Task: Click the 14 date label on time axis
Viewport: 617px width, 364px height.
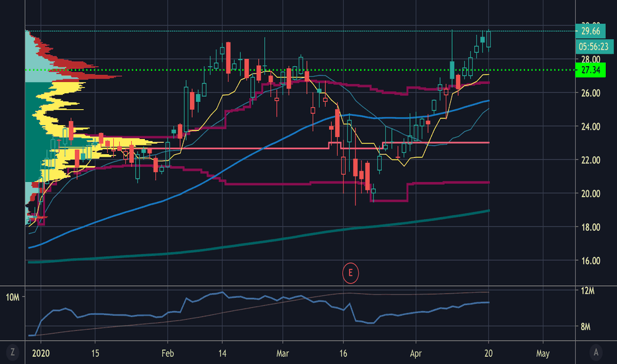Action: pos(222,353)
